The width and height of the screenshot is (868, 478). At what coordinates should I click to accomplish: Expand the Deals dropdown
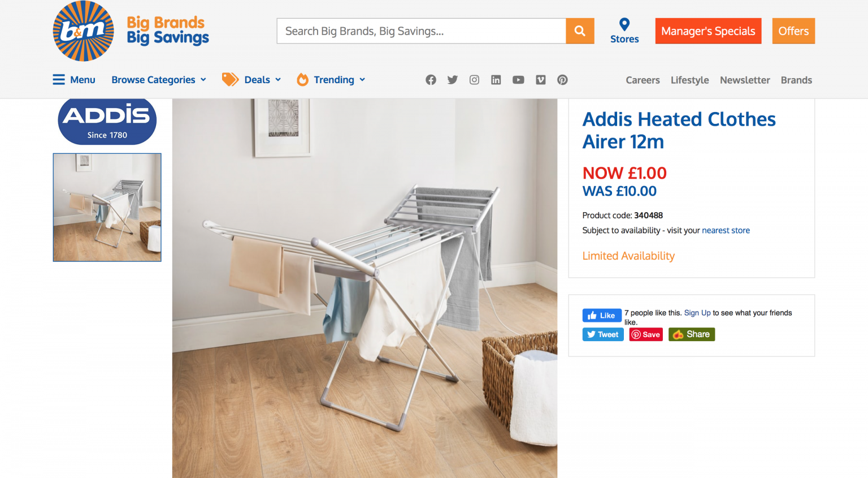click(251, 80)
